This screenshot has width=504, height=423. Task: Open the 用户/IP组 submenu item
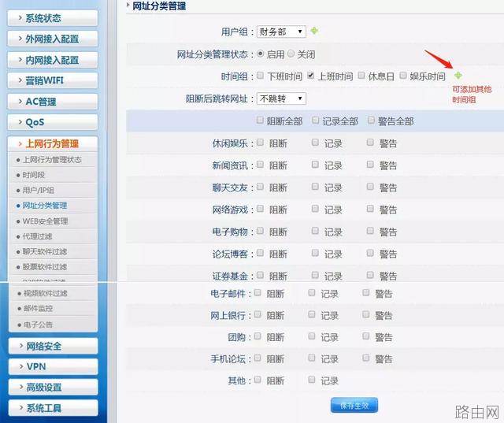(x=38, y=191)
